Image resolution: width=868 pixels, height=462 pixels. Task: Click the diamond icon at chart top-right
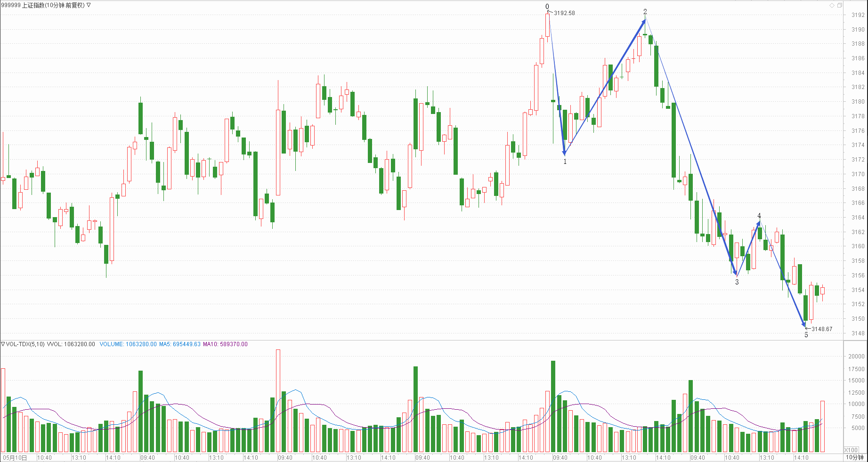(832, 5)
